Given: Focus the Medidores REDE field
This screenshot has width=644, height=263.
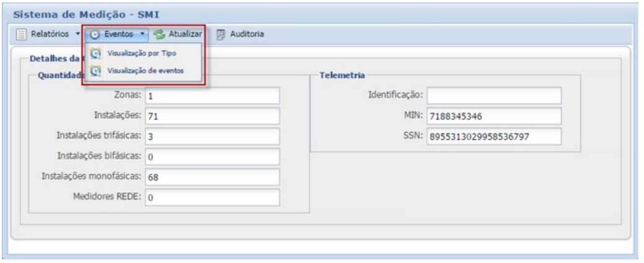Looking at the screenshot, I should [212, 197].
